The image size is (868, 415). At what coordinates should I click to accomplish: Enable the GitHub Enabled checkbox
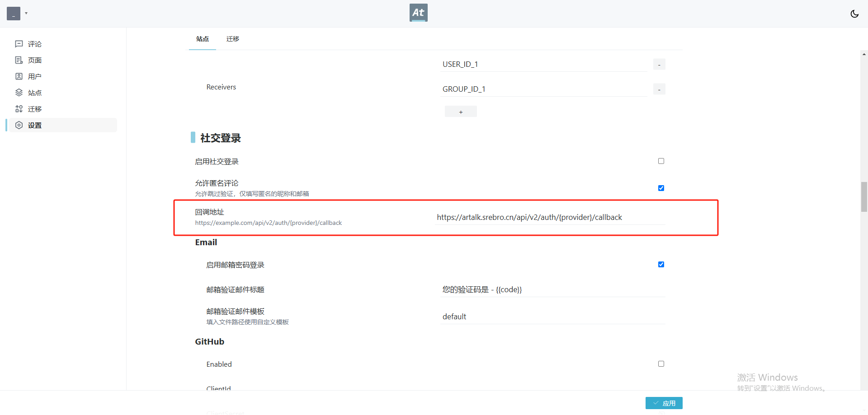tap(661, 364)
